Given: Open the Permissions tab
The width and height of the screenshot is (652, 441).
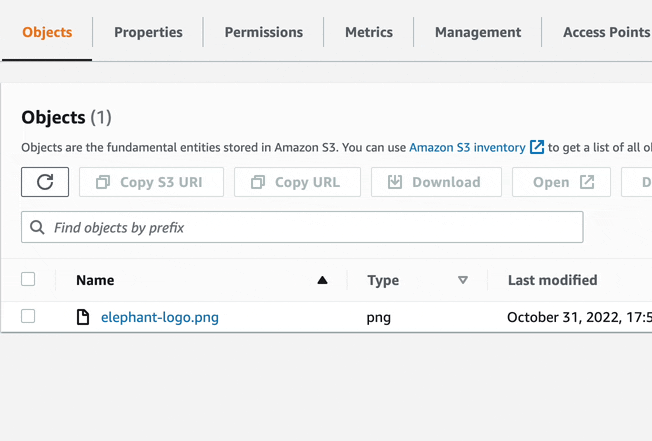Looking at the screenshot, I should [x=263, y=32].
